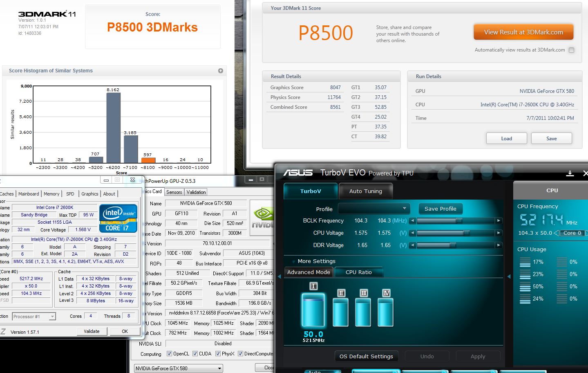Open TurboV Profile dropdown

(x=374, y=209)
